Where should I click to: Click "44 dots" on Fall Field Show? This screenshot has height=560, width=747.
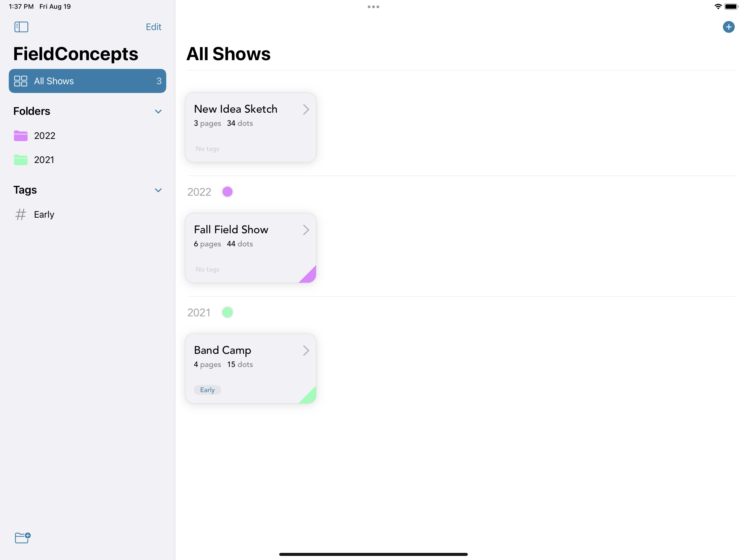240,244
